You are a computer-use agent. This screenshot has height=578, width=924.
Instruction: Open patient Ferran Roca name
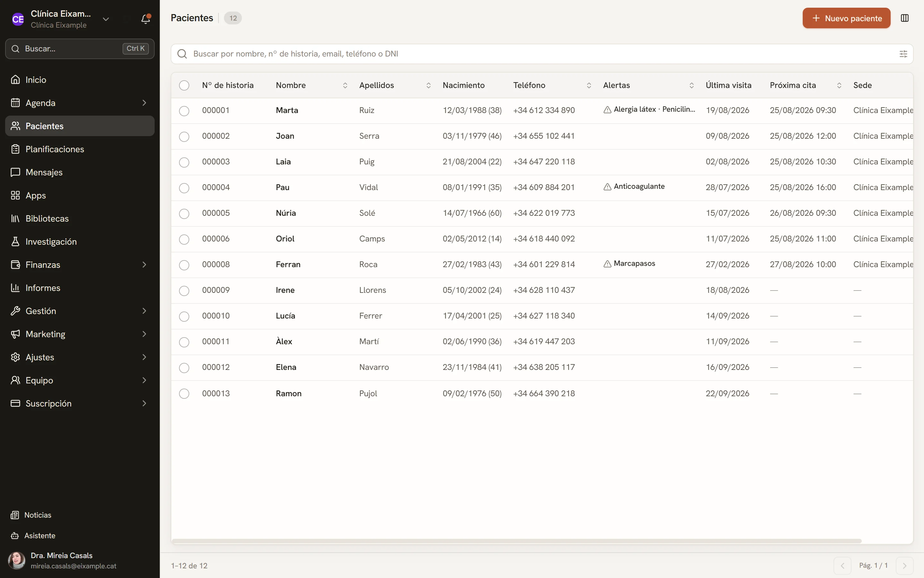point(288,264)
